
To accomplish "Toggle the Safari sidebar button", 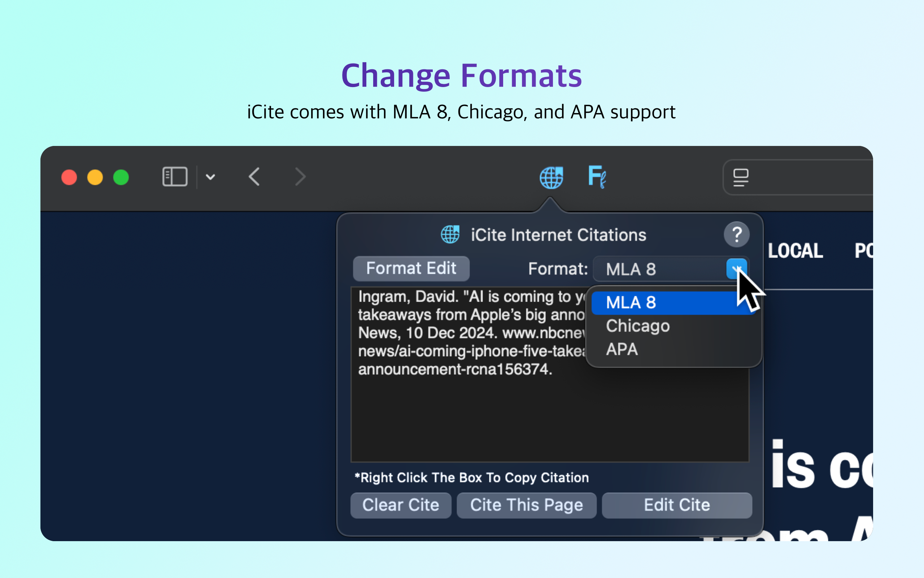I will pyautogui.click(x=175, y=177).
